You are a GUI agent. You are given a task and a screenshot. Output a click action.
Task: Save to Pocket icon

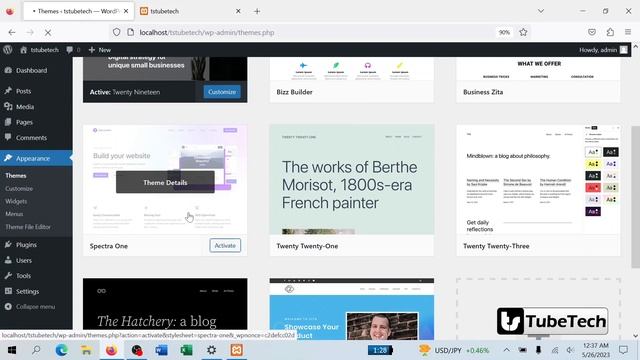click(x=591, y=32)
